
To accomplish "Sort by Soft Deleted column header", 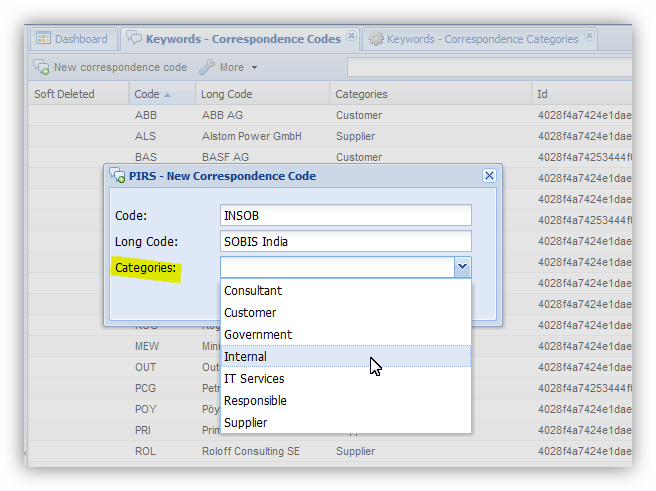I will coord(79,94).
